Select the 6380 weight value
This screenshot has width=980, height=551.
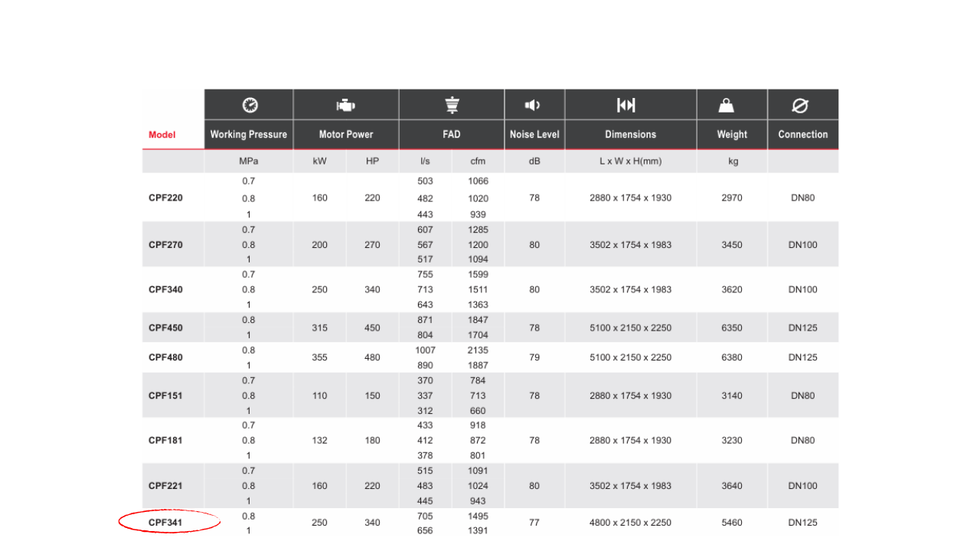[x=732, y=357]
